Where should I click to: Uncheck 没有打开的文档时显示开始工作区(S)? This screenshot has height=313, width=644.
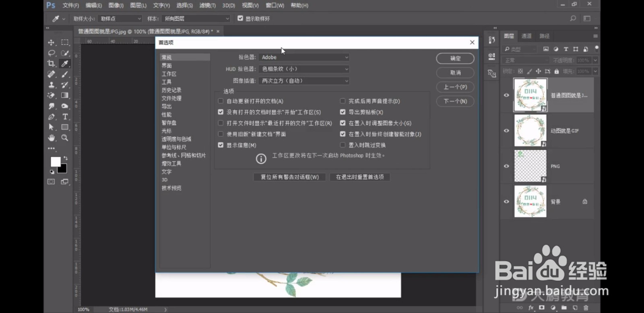221,112
